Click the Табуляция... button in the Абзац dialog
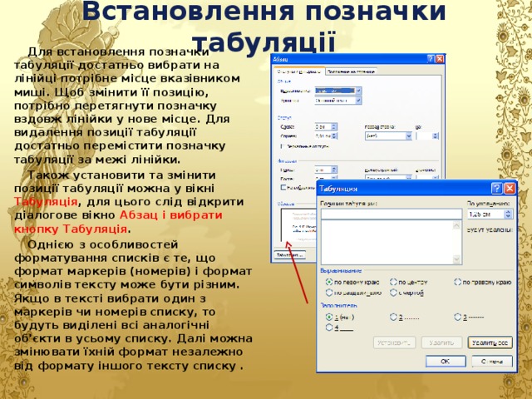The image size is (532, 399). pos(290,255)
